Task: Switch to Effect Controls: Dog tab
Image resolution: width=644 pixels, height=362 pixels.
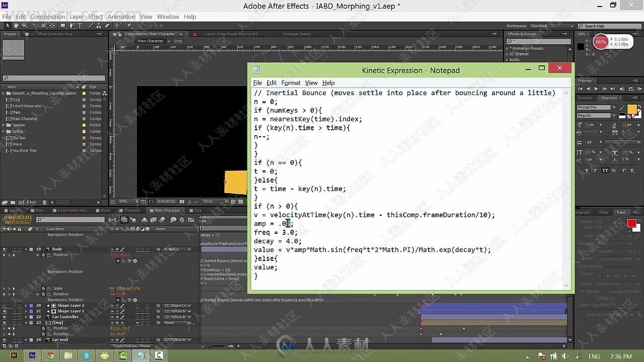Action: point(54,34)
